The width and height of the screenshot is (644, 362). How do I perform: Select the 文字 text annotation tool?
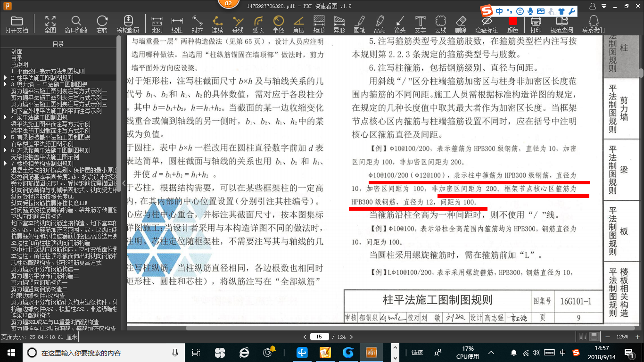(420, 25)
